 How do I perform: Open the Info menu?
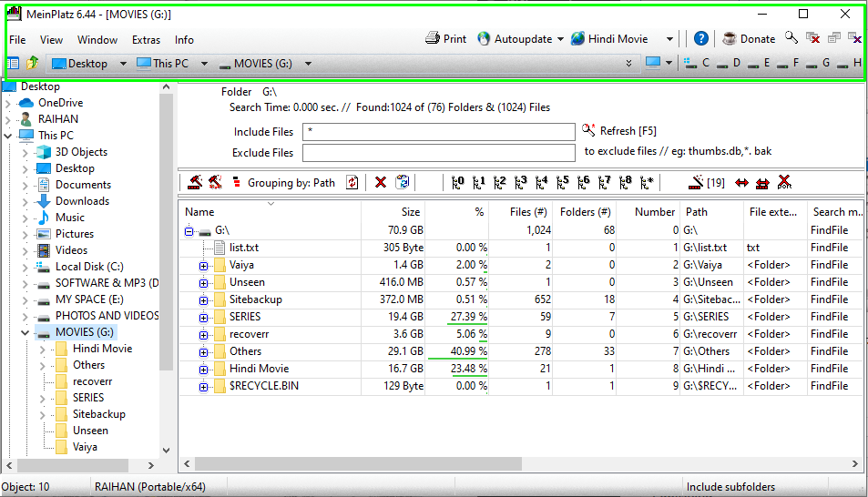(x=184, y=40)
